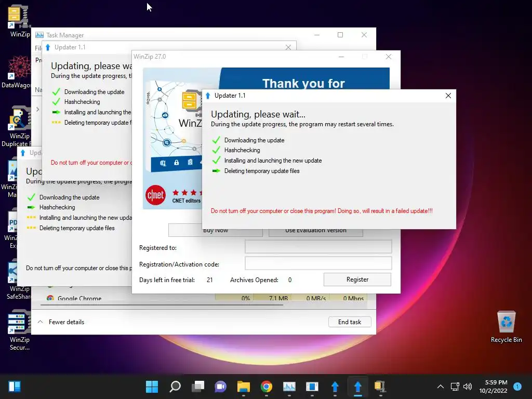The height and width of the screenshot is (399, 532).
Task: Click 'Hashchecking' in front Updater dialog
Action: click(x=242, y=150)
